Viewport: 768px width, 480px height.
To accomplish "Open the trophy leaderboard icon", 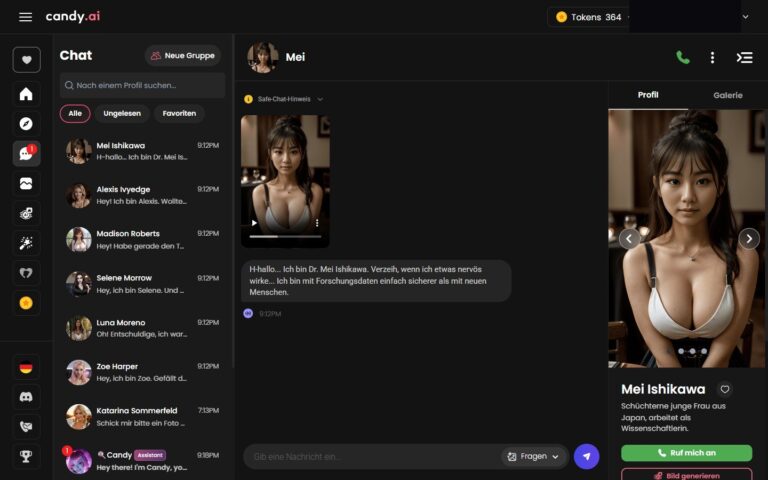I will [26, 456].
